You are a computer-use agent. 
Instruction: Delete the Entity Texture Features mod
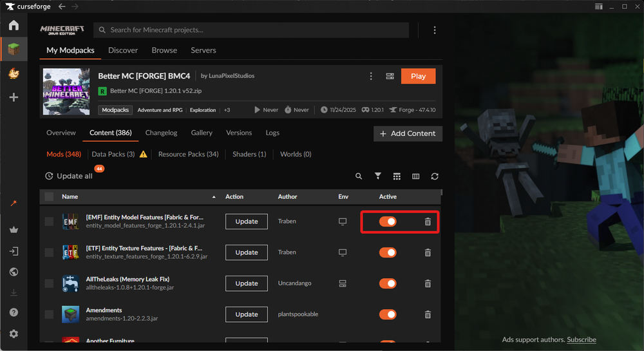pyautogui.click(x=428, y=252)
